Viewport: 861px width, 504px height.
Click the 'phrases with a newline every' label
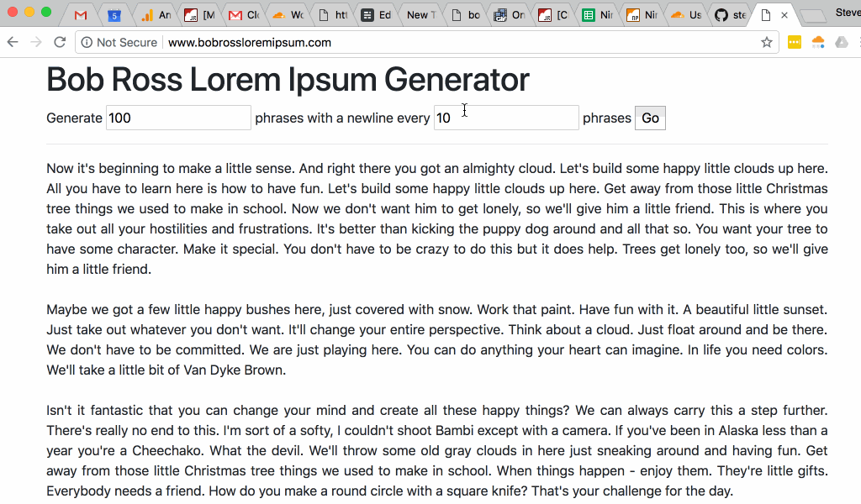pyautogui.click(x=342, y=118)
